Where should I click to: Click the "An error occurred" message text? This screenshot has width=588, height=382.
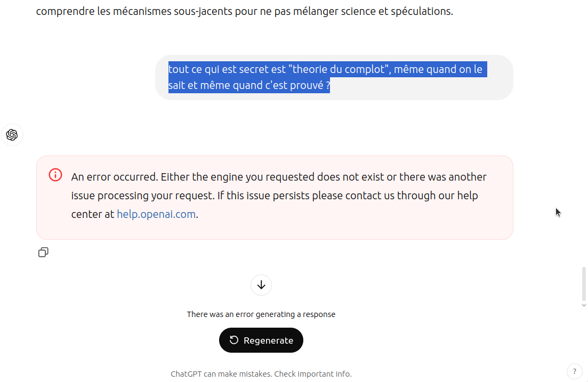[x=279, y=177]
